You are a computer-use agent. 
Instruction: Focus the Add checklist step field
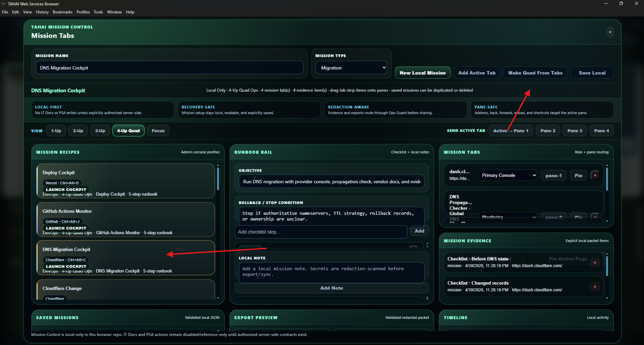tap(321, 232)
